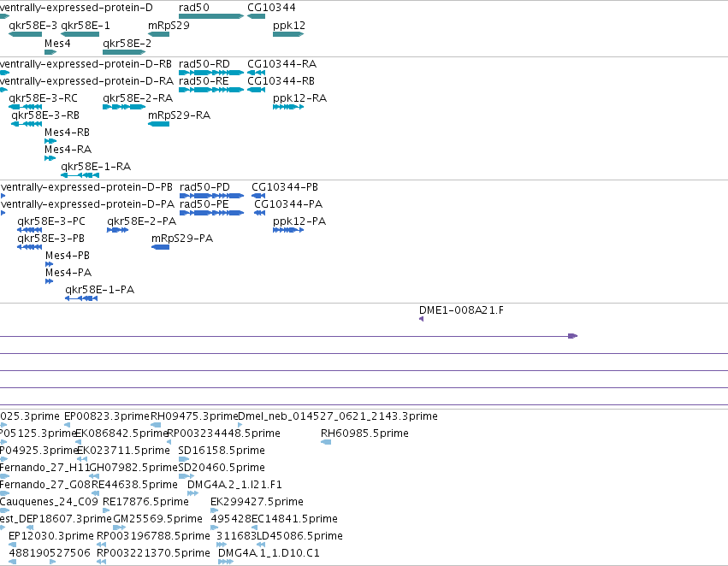Select ventrally-expressed-protein-D-RA transcript
Screen dimensions: 728x566
[3, 90]
